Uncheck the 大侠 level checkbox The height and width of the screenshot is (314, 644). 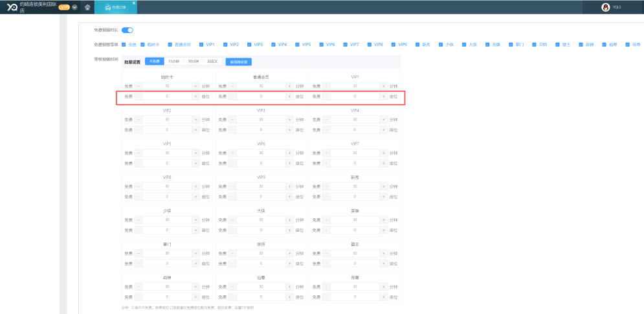tap(464, 45)
